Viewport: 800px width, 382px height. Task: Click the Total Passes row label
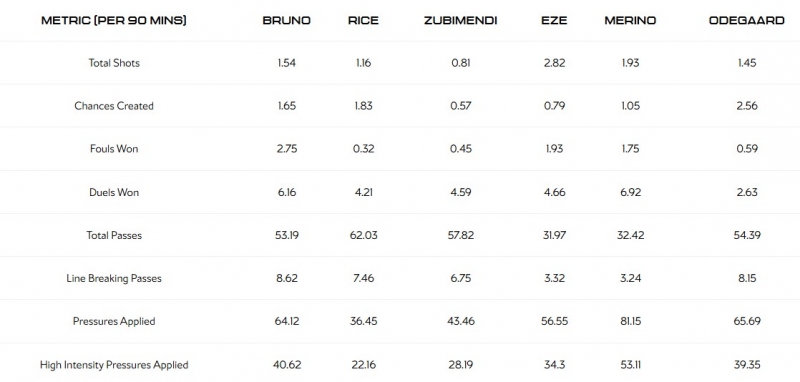[114, 235]
